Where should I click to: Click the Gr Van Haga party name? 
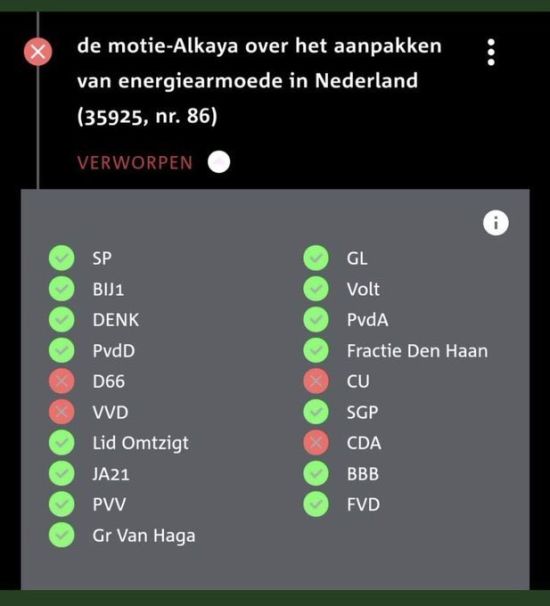pyautogui.click(x=144, y=536)
